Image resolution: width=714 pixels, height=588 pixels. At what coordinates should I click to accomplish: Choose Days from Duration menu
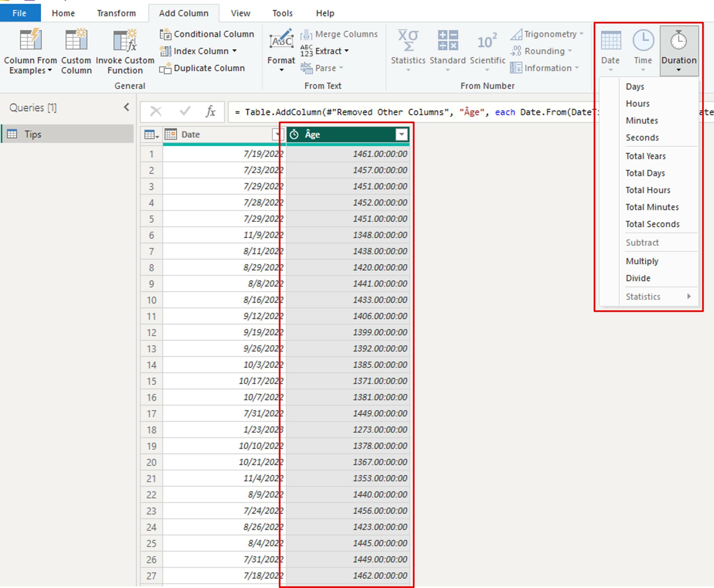[635, 87]
